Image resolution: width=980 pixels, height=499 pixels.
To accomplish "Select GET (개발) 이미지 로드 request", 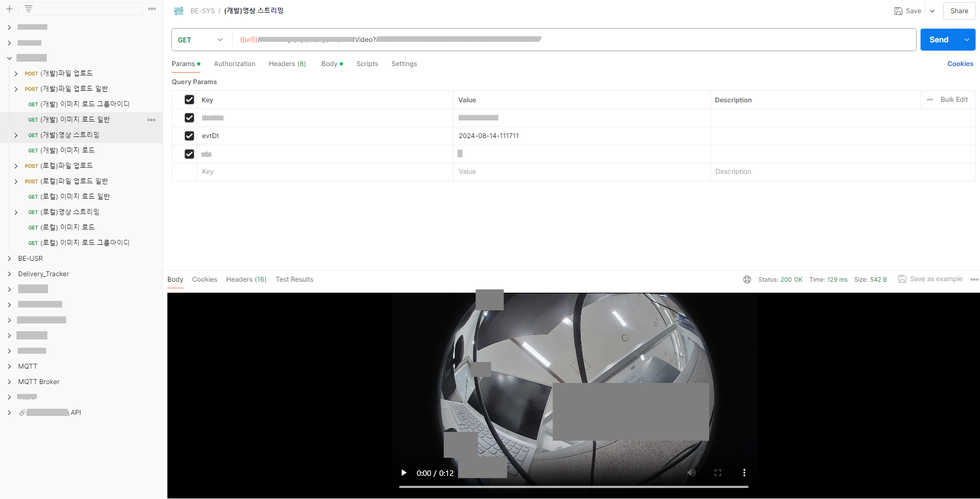I will coord(62,150).
